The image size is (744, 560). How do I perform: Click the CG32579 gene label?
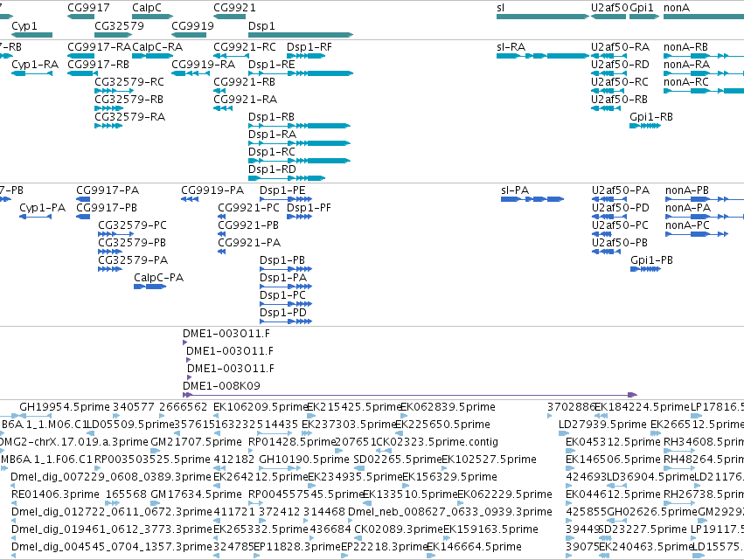point(119,25)
